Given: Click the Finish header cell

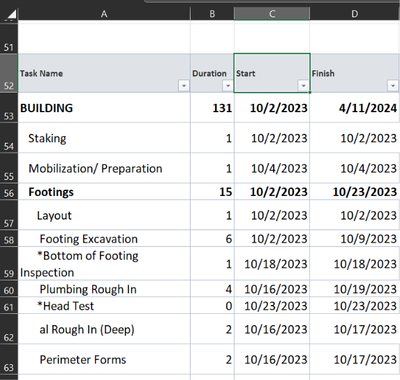Looking at the screenshot, I should pyautogui.click(x=355, y=73).
